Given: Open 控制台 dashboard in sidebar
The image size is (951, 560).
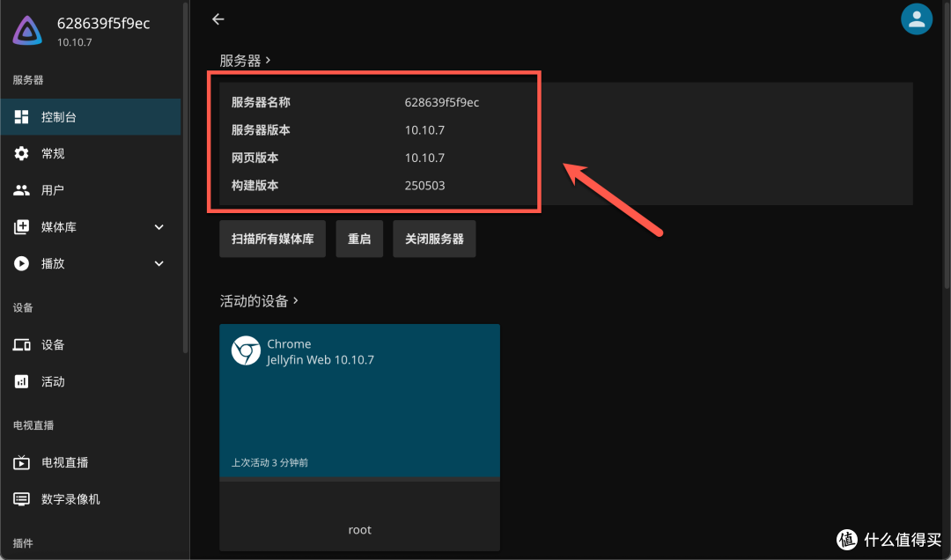Looking at the screenshot, I should pos(91,117).
